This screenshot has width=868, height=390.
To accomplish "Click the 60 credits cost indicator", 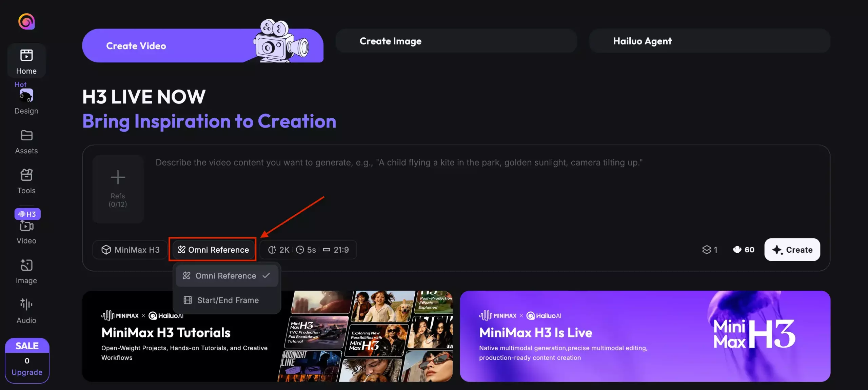I will 744,250.
